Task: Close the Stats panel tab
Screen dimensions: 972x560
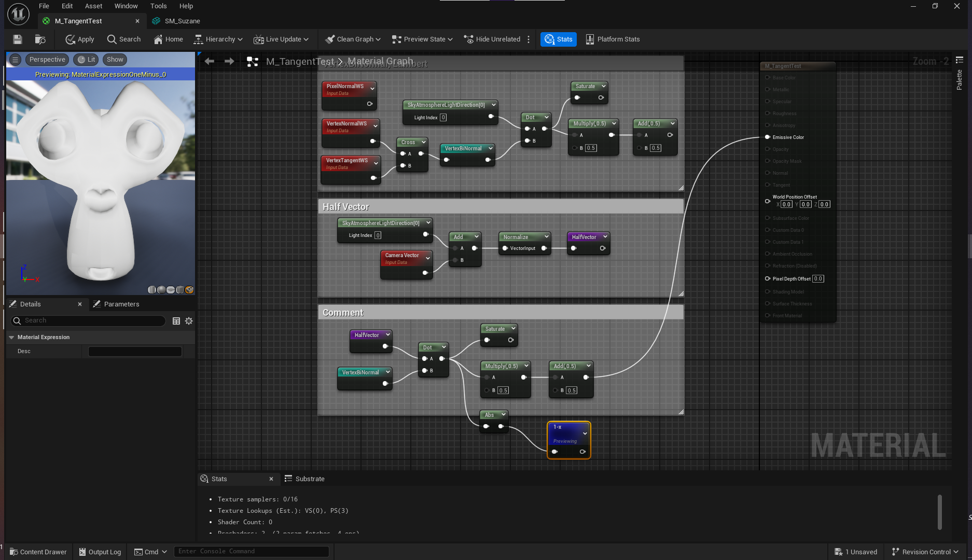Action: pyautogui.click(x=271, y=479)
